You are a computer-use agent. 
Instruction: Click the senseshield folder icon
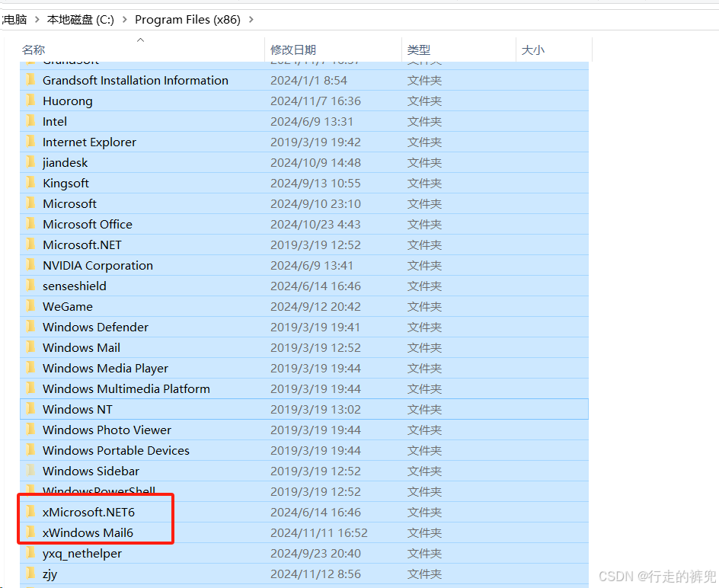coord(30,286)
